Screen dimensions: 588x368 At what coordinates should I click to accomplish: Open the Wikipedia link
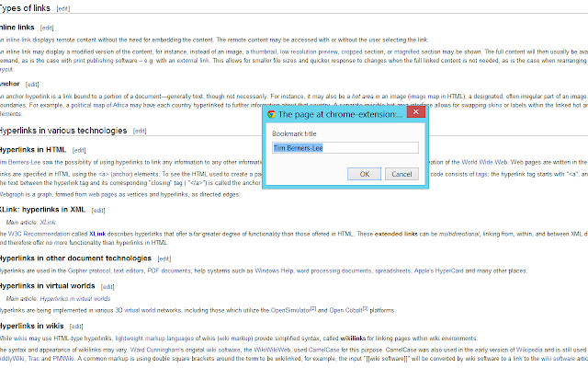pyautogui.click(x=529, y=350)
